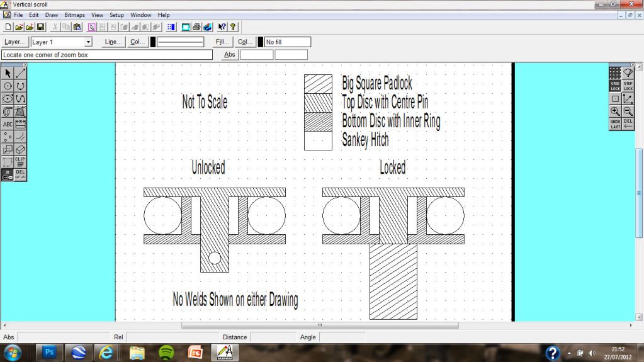This screenshot has width=644, height=362.
Task: Toggle the grid dots display button
Action: pos(615,73)
